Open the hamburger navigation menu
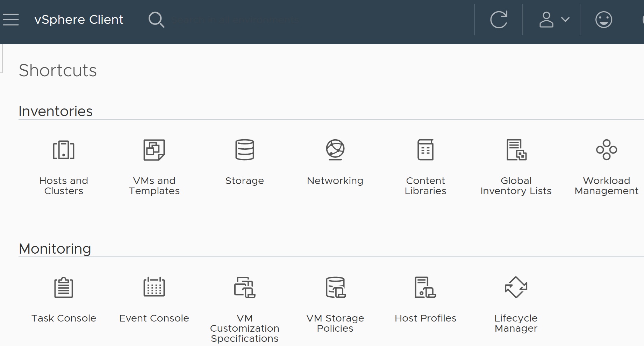Viewport: 644px width, 346px height. (x=11, y=20)
